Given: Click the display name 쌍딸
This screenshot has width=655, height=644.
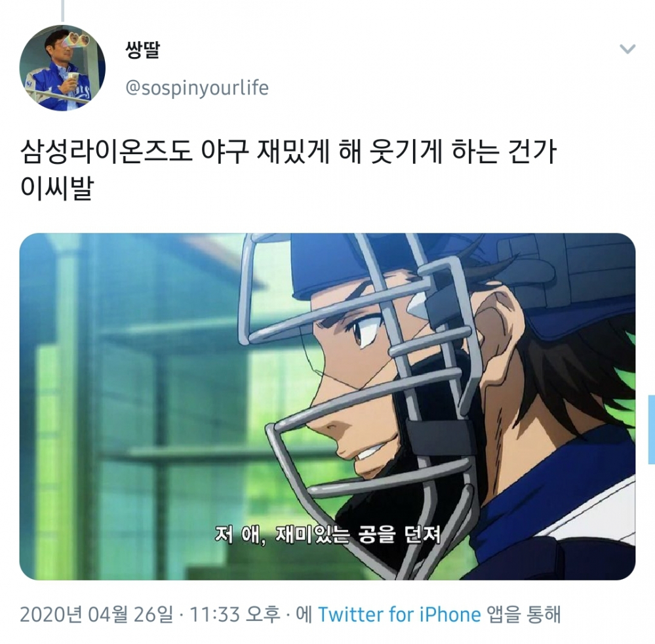Looking at the screenshot, I should 142,50.
